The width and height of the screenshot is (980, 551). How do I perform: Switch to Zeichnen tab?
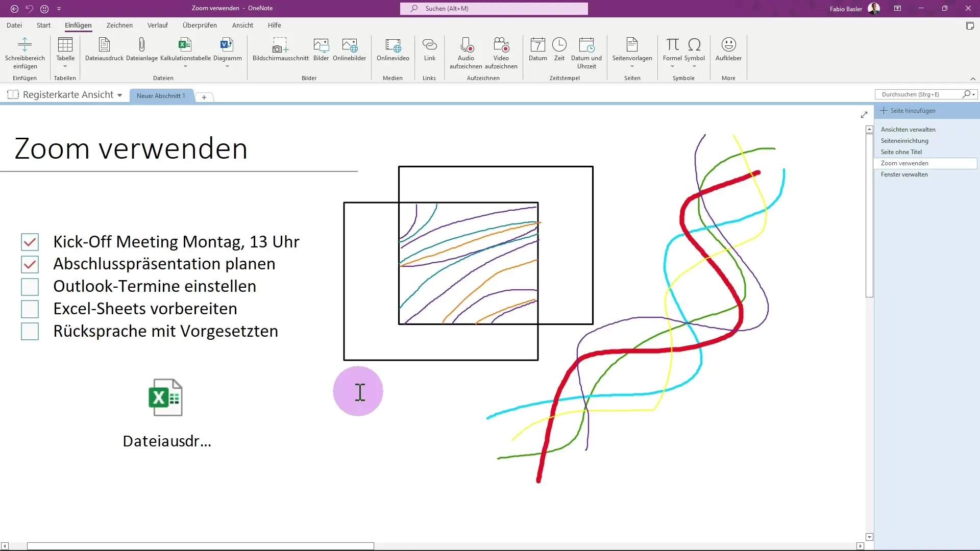click(x=119, y=25)
